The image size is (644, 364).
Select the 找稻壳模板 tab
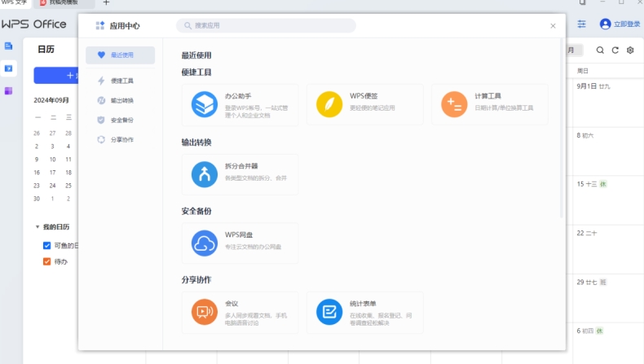64,3
